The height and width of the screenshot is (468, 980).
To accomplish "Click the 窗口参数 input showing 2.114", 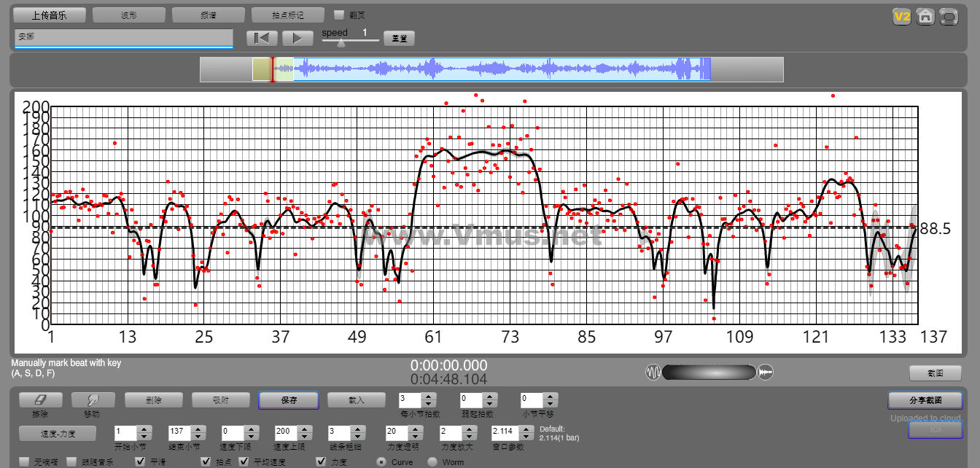I will tap(506, 432).
